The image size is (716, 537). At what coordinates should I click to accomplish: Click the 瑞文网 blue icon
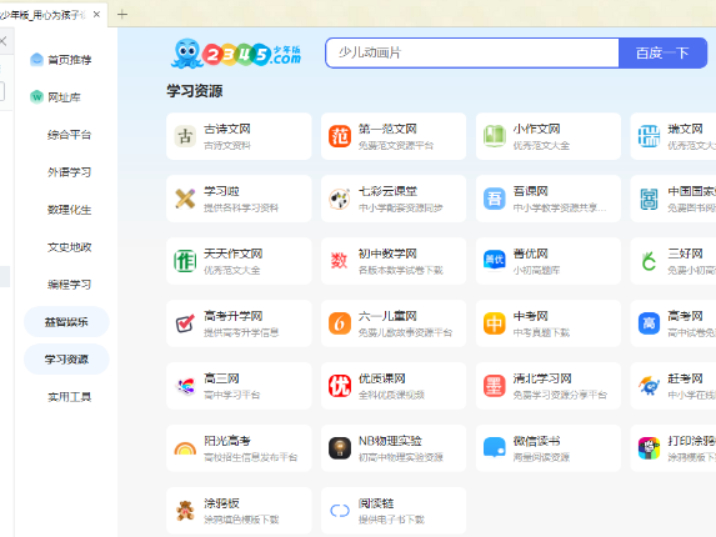point(649,136)
